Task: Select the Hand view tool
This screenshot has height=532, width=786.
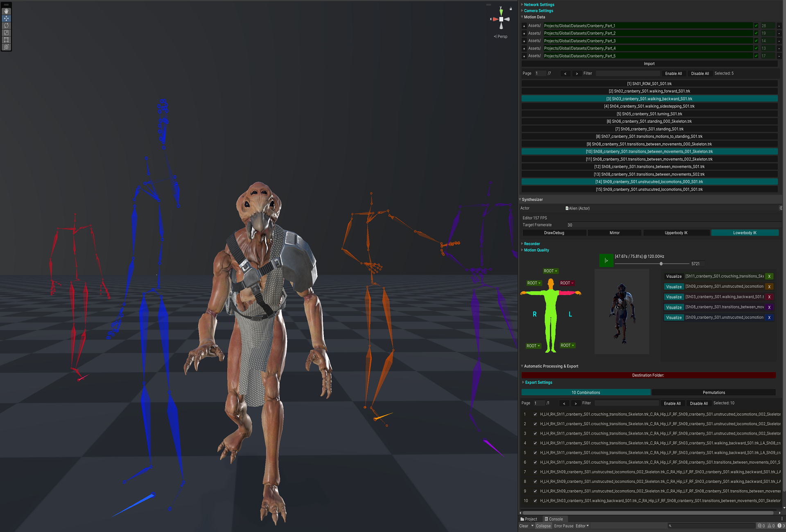Action: click(6, 11)
